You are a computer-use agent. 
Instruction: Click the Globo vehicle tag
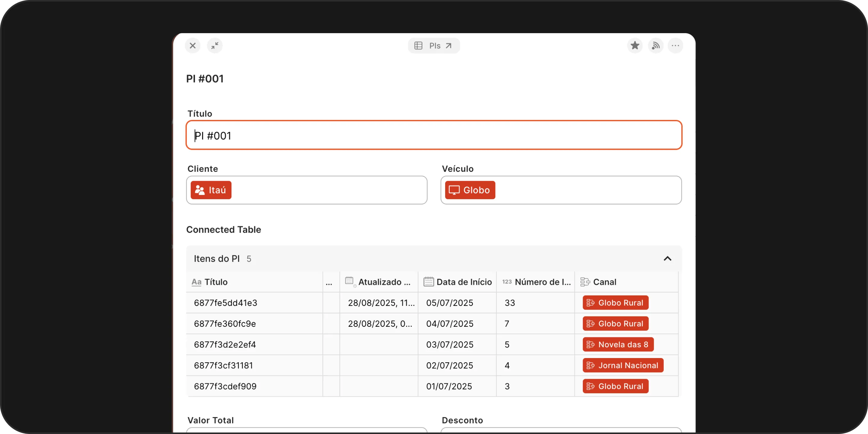point(470,190)
